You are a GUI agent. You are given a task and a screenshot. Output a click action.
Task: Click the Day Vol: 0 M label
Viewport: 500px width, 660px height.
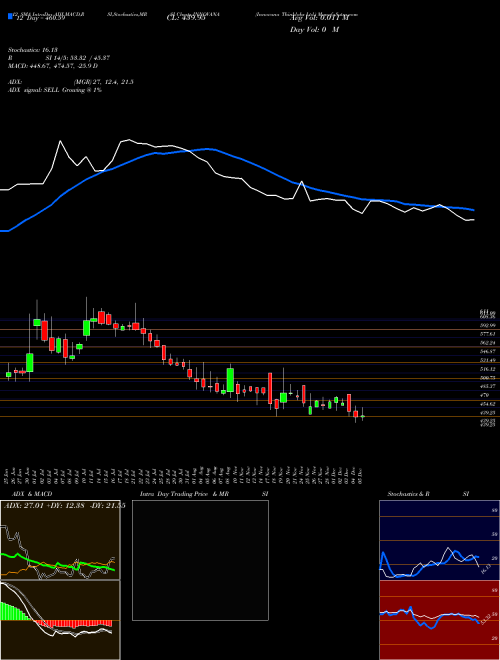tap(314, 30)
